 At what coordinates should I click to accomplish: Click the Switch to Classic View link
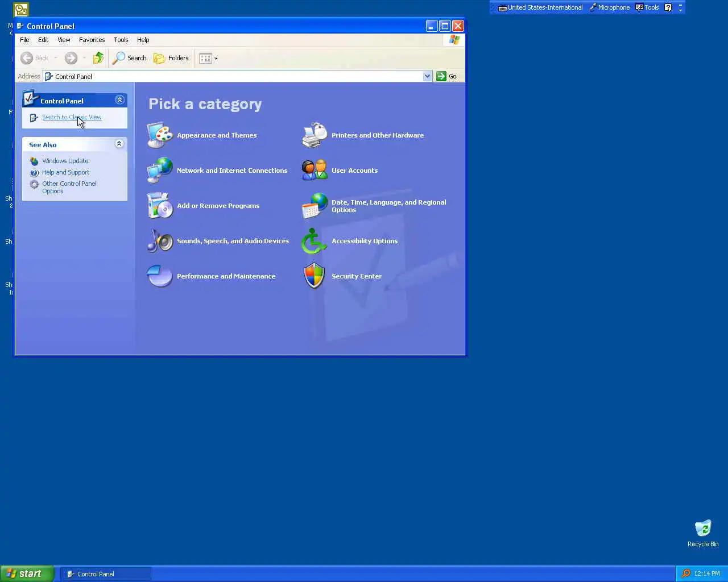(x=72, y=117)
